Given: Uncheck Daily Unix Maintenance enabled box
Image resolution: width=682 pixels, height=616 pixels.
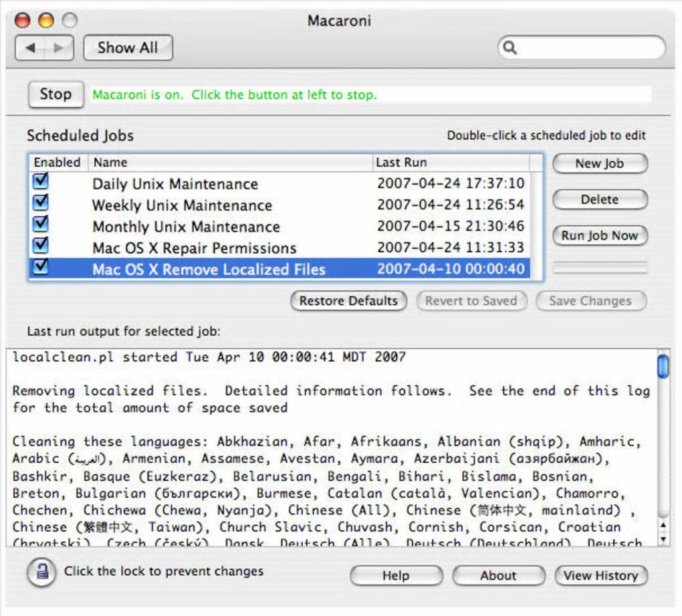Looking at the screenshot, I should pyautogui.click(x=40, y=181).
